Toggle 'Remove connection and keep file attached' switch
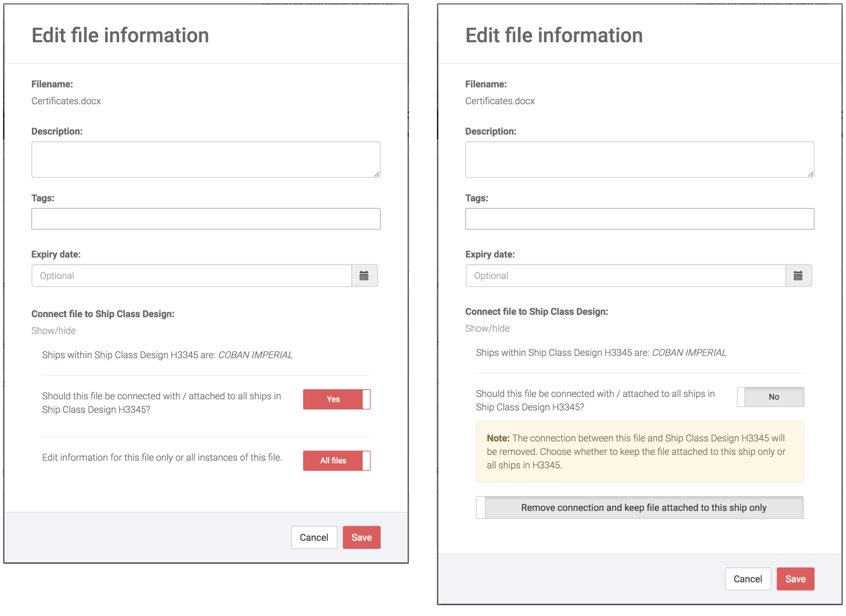This screenshot has width=846, height=616. pyautogui.click(x=639, y=507)
